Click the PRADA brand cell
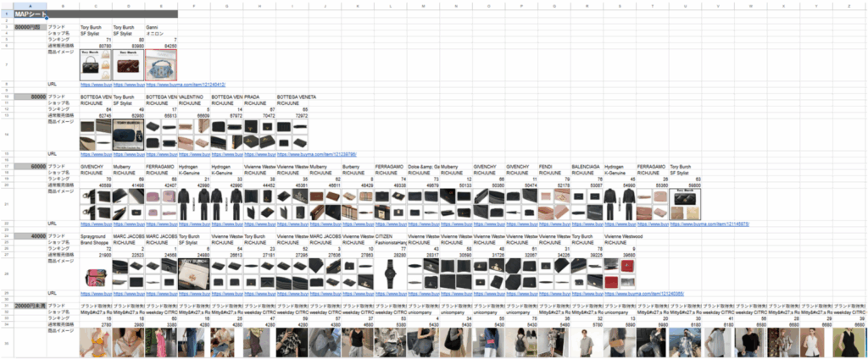Image resolution: width=868 pixels, height=359 pixels. (x=259, y=97)
